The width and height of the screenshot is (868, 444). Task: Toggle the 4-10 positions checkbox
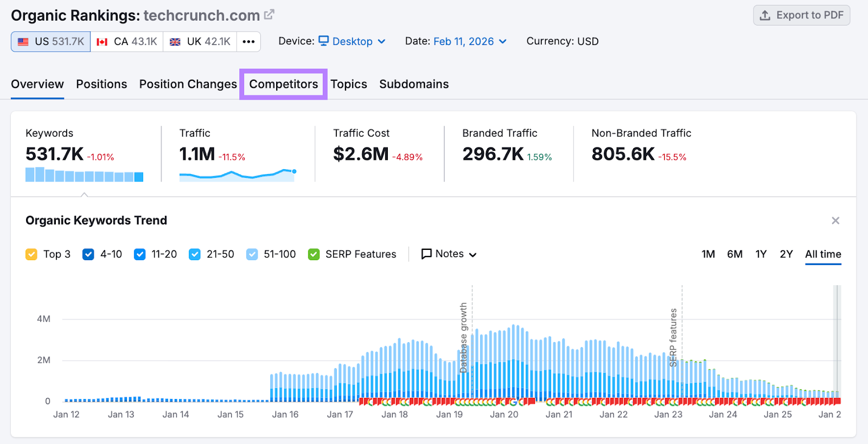88,254
